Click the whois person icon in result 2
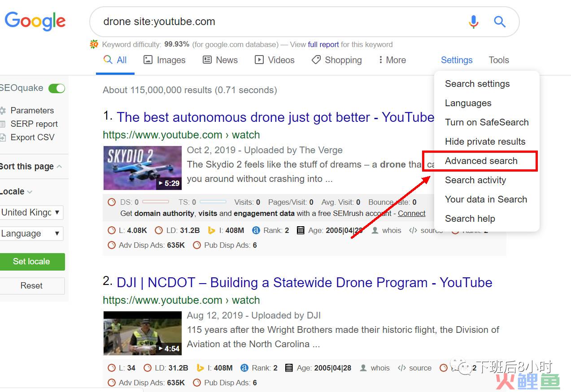This screenshot has width=571, height=392. [x=363, y=368]
